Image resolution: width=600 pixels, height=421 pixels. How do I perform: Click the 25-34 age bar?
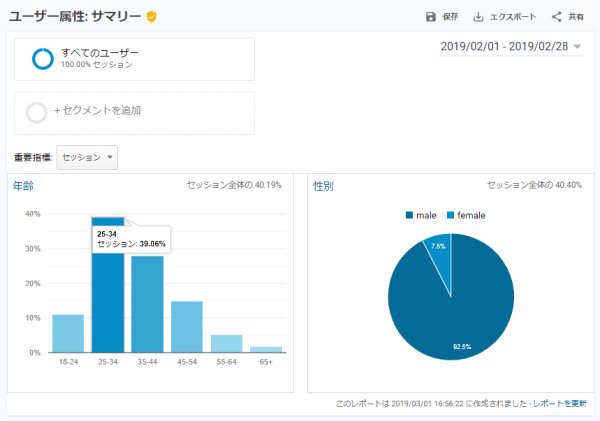(x=108, y=285)
